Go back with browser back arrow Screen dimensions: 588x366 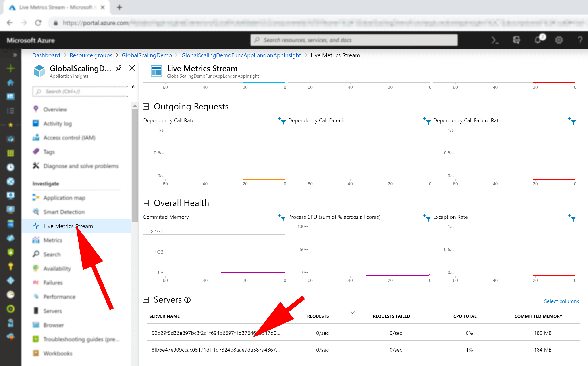coord(10,23)
